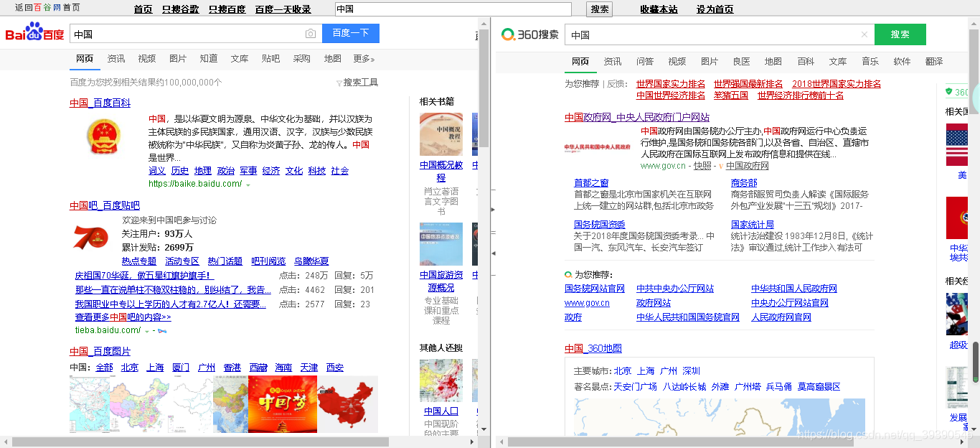Image resolution: width=980 pixels, height=448 pixels.
Task: Open 中国吧_百度贴吧 result
Action: point(105,206)
